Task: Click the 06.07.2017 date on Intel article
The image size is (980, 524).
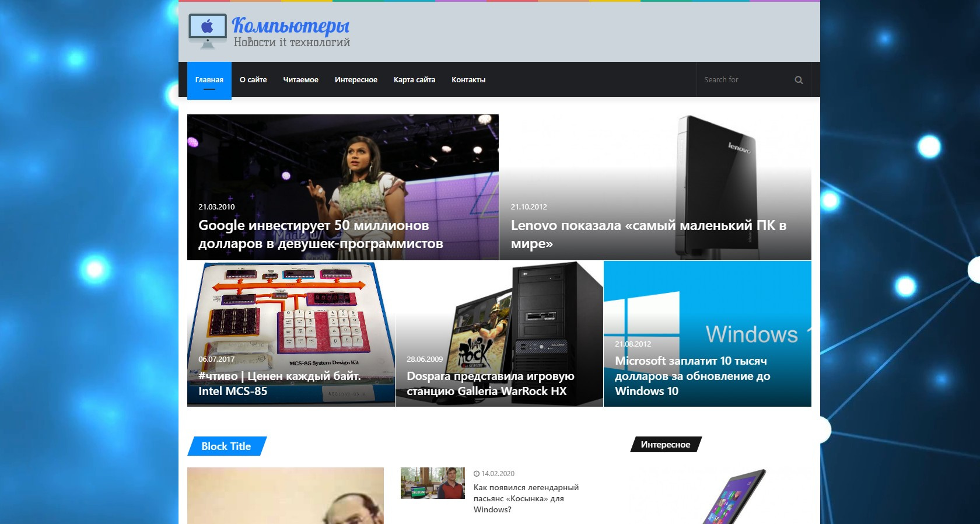Action: (x=216, y=359)
